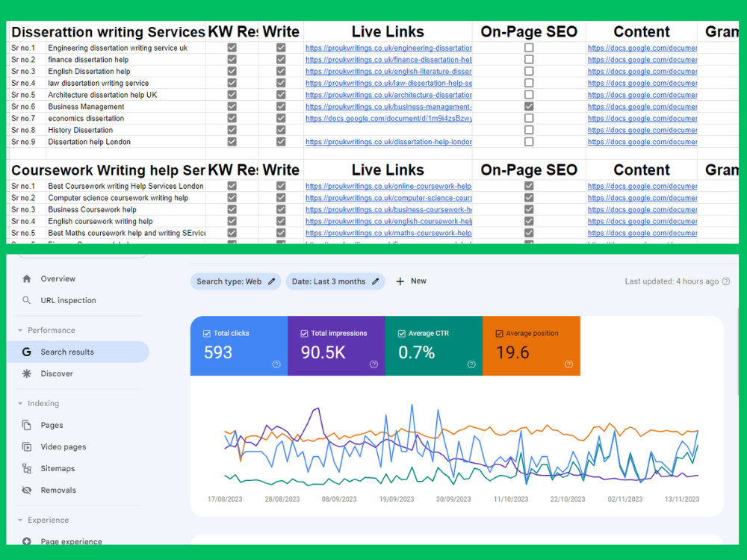
Task: Click the Sitemaps tree icon
Action: click(27, 468)
